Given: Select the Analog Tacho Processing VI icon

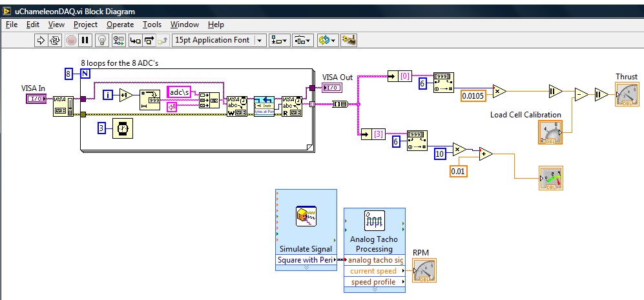Looking at the screenshot, I should click(375, 221).
